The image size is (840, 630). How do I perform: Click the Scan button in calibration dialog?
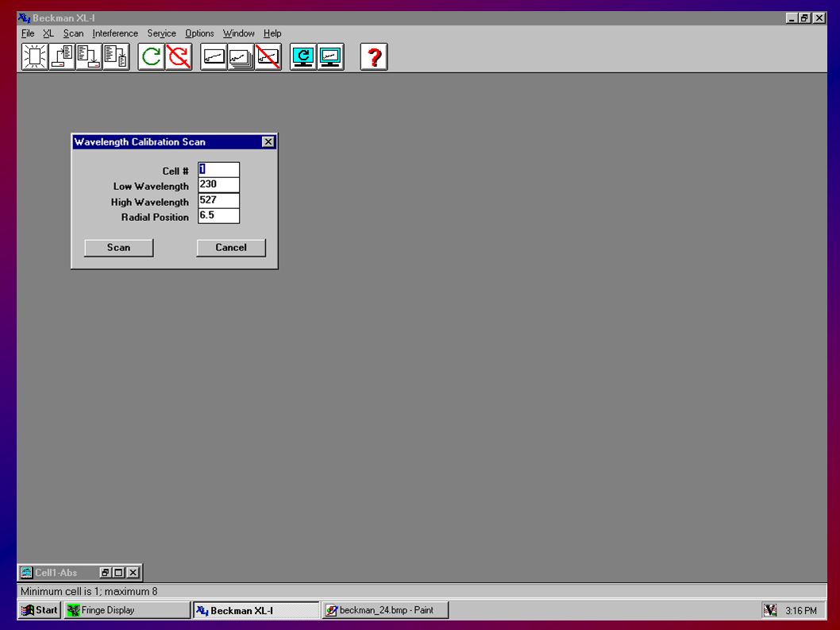(119, 248)
